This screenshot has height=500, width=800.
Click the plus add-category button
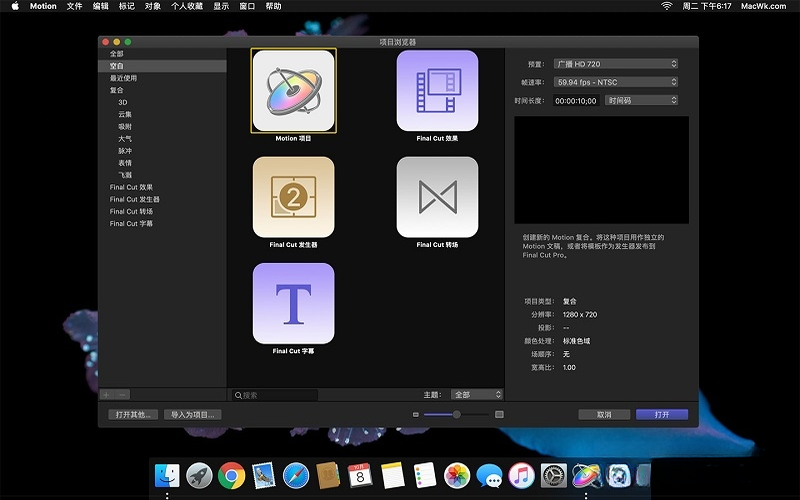click(107, 394)
